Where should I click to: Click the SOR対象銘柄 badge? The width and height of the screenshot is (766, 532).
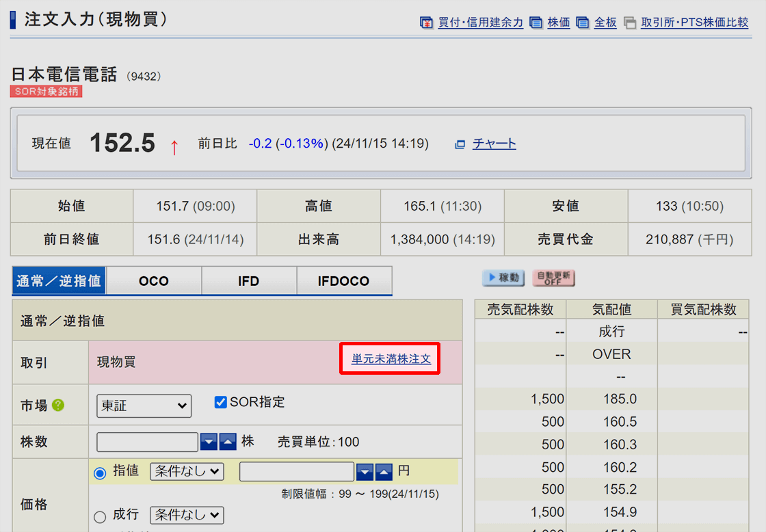tap(47, 92)
